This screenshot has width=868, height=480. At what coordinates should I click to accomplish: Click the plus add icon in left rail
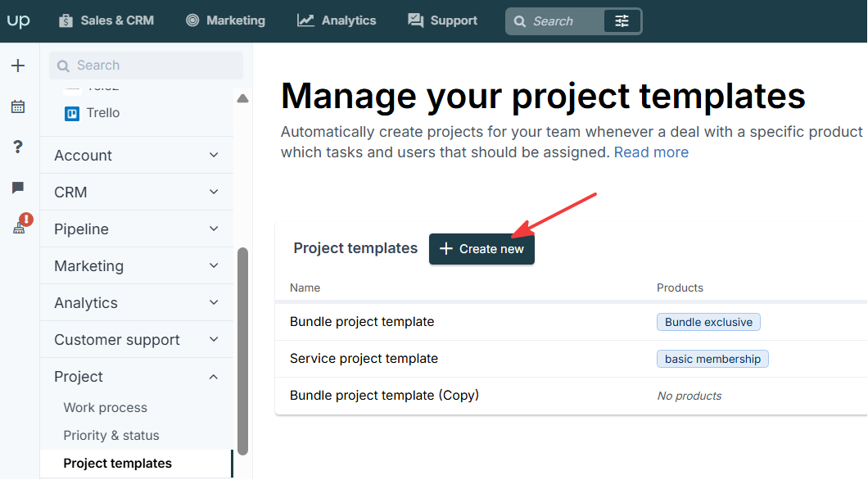tap(18, 66)
